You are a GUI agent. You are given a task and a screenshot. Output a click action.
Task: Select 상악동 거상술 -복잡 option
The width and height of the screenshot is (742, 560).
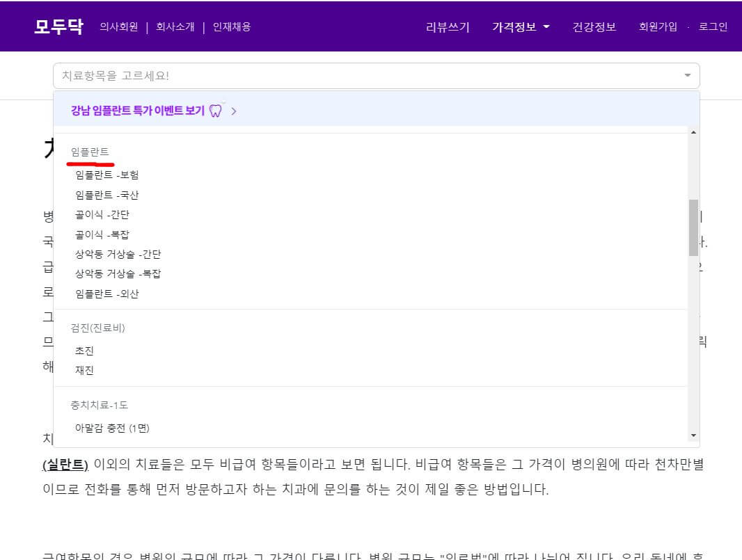tap(117, 273)
